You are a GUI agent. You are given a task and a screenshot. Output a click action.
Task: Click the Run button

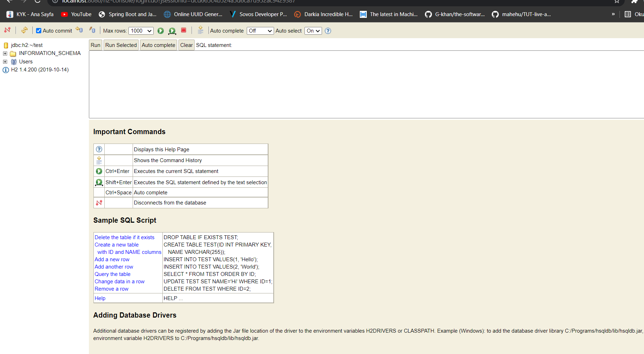click(95, 45)
